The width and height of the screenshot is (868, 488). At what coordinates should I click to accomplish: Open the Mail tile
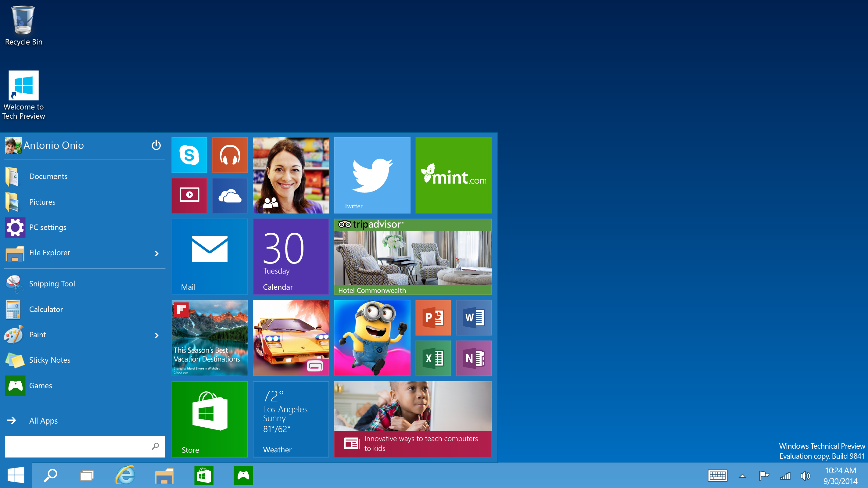point(209,257)
